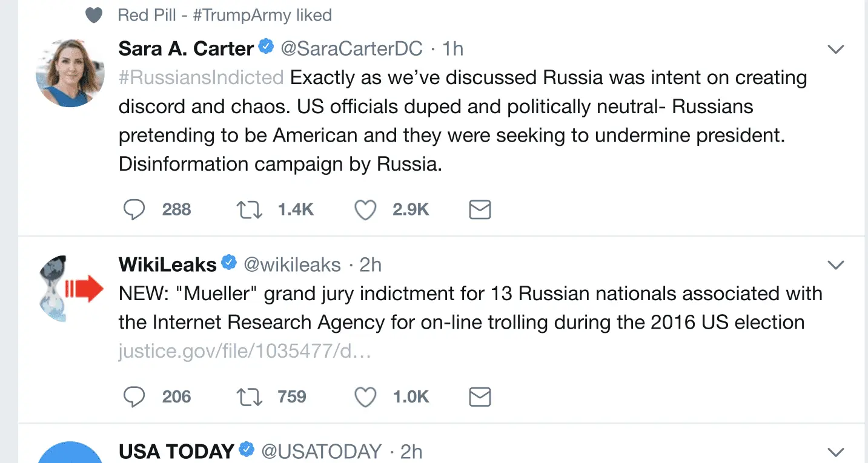Retweet Sara A. Carter's tweet

tap(249, 209)
